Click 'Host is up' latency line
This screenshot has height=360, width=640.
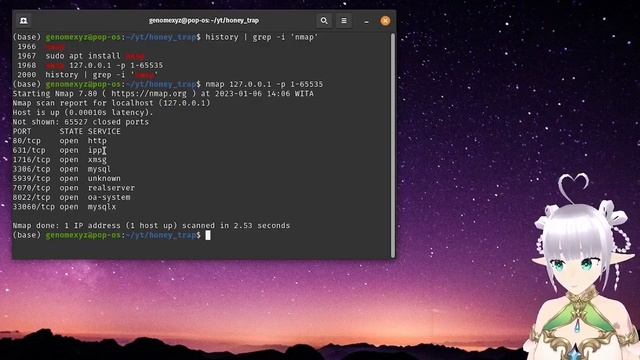(x=83, y=112)
